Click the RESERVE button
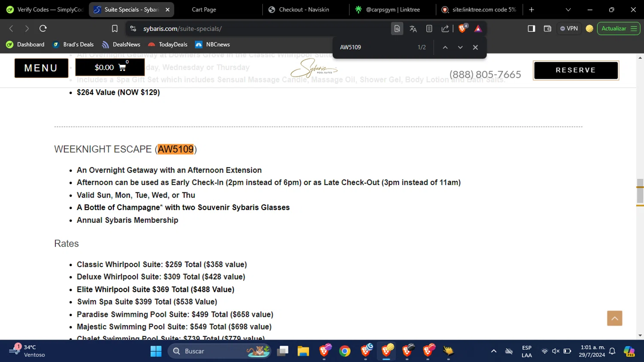The image size is (644, 362). 576,70
